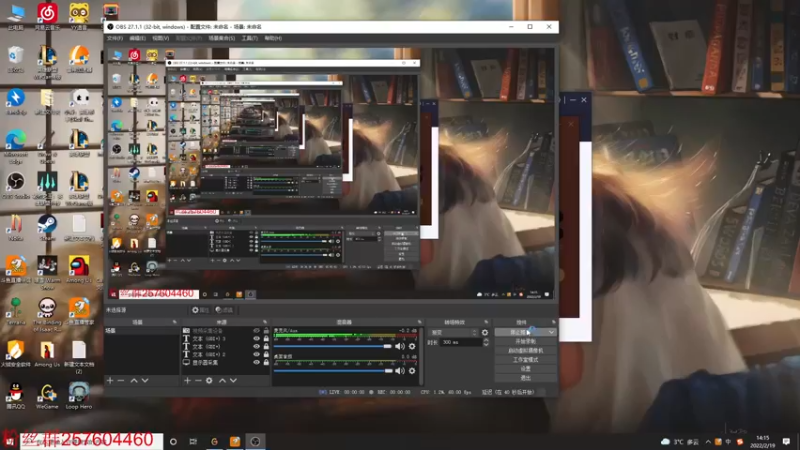800x450 pixels.
Task: Pop out the 转场特效 dock using header icon
Action: [486, 322]
